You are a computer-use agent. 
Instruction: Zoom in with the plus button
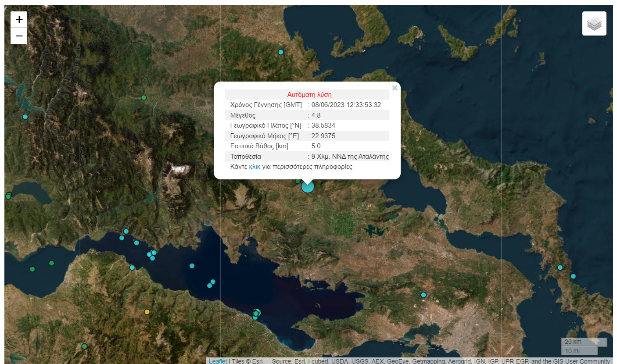[x=19, y=20]
